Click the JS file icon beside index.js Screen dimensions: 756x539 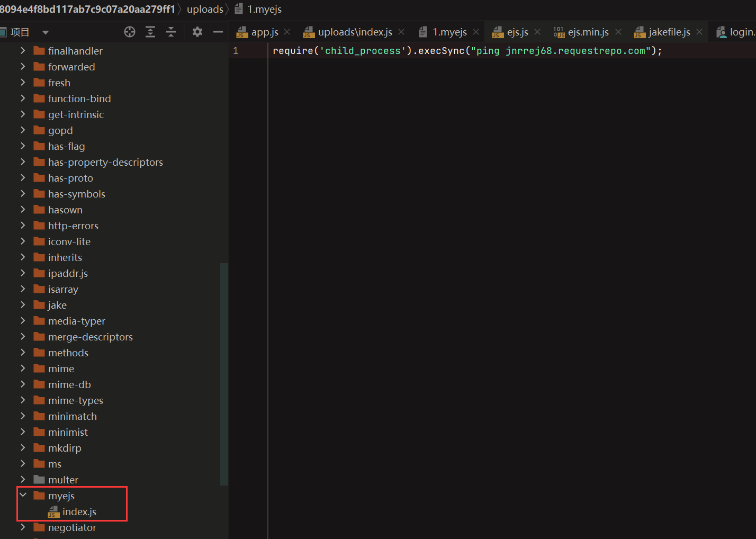[53, 511]
